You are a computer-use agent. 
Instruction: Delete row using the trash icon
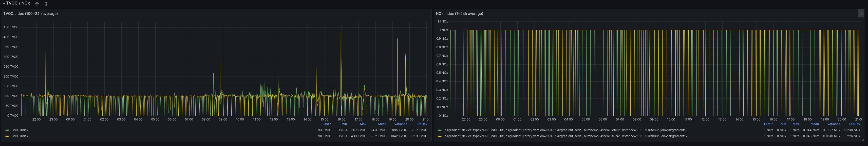pos(46,4)
